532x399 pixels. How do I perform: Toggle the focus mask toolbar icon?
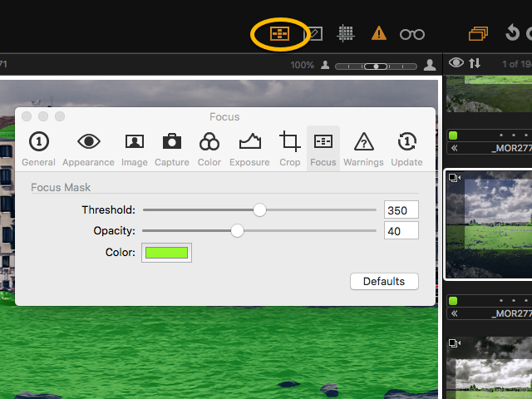[280, 33]
